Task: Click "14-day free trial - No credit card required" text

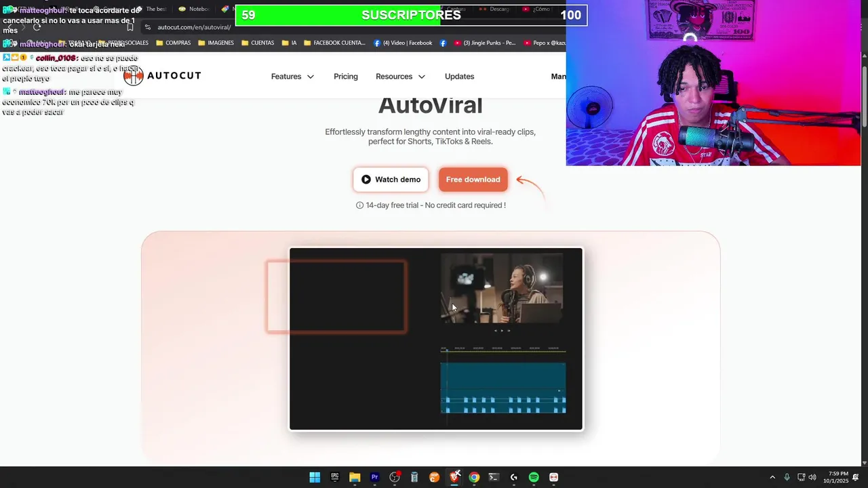Action: click(x=435, y=205)
